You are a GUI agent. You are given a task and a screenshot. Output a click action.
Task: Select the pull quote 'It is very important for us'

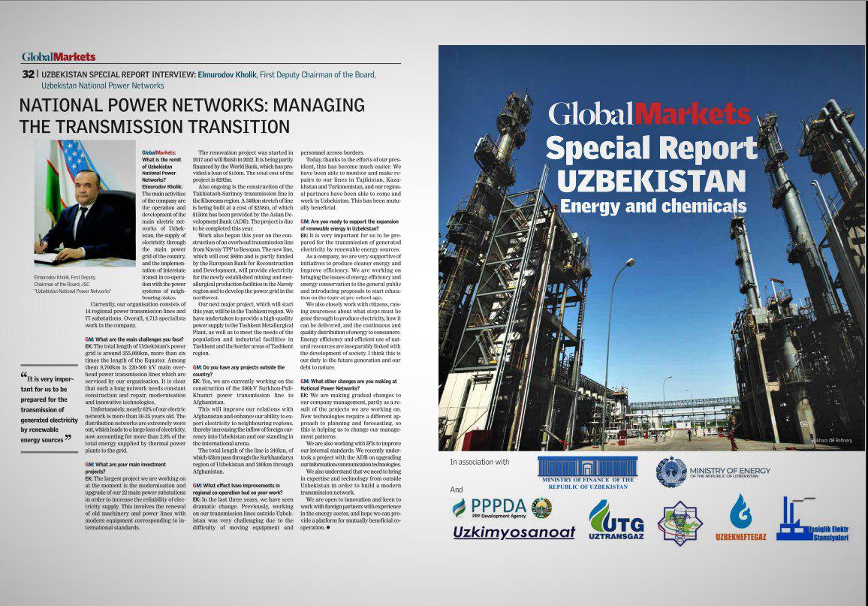pyautogui.click(x=50, y=409)
